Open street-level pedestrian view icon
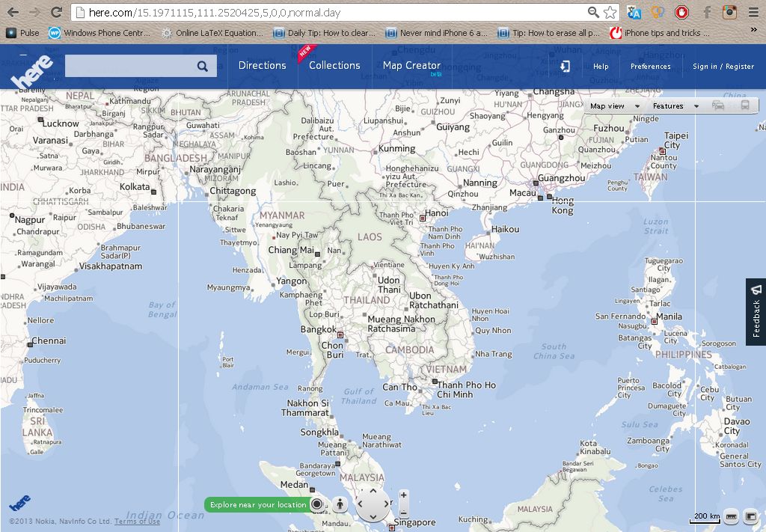The height and width of the screenshot is (532, 766). point(340,504)
